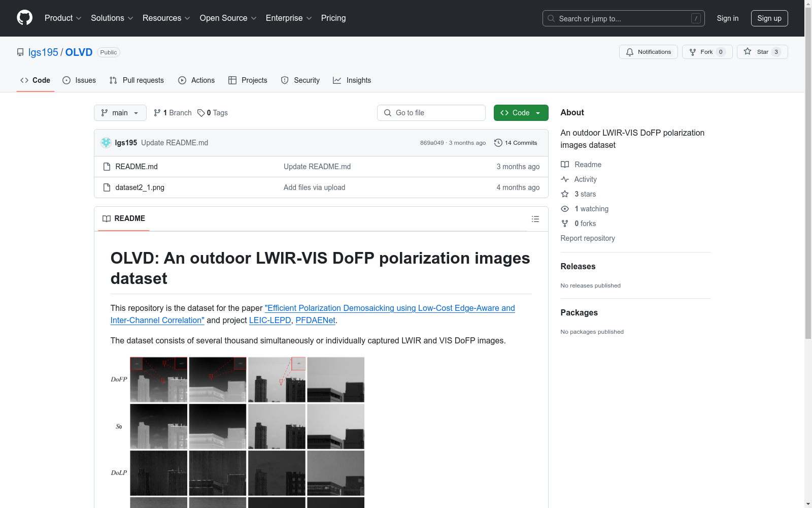Click the Go to file input
Screen dimensions: 812x508
[x=431, y=113]
